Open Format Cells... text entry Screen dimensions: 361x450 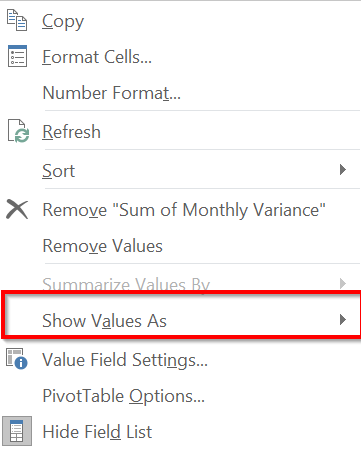(97, 57)
